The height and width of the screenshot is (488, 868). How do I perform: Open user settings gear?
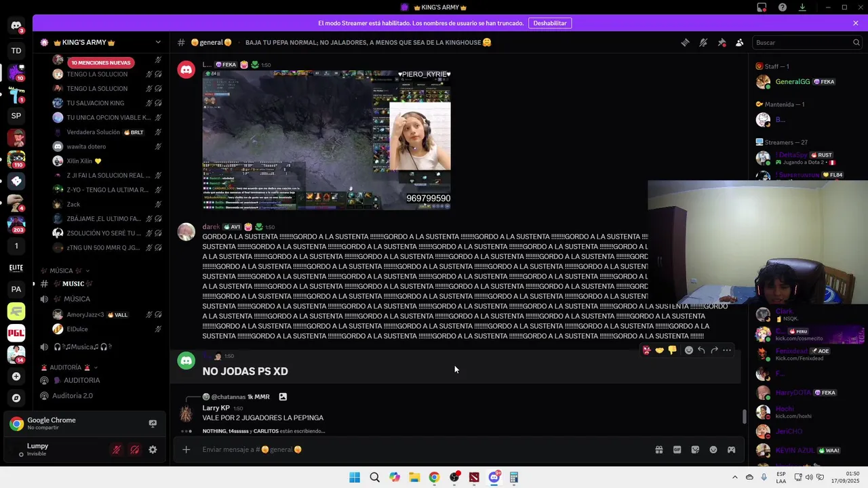[153, 449]
